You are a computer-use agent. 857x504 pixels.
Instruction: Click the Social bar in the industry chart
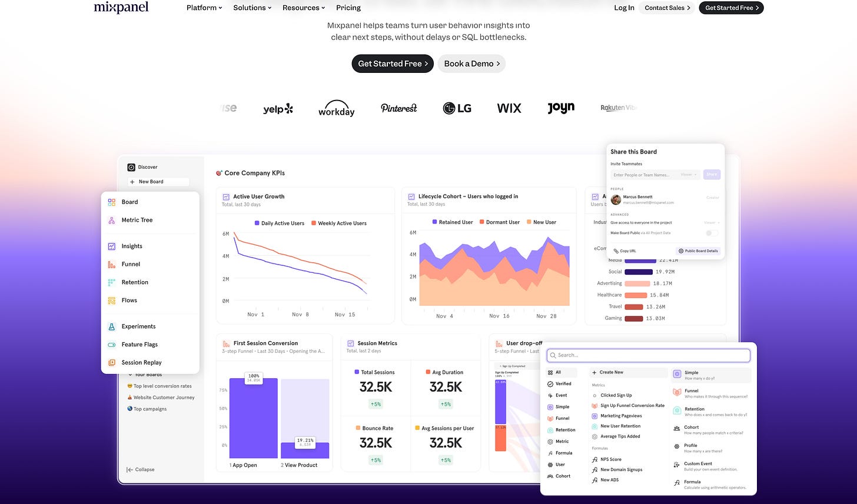[x=639, y=272]
